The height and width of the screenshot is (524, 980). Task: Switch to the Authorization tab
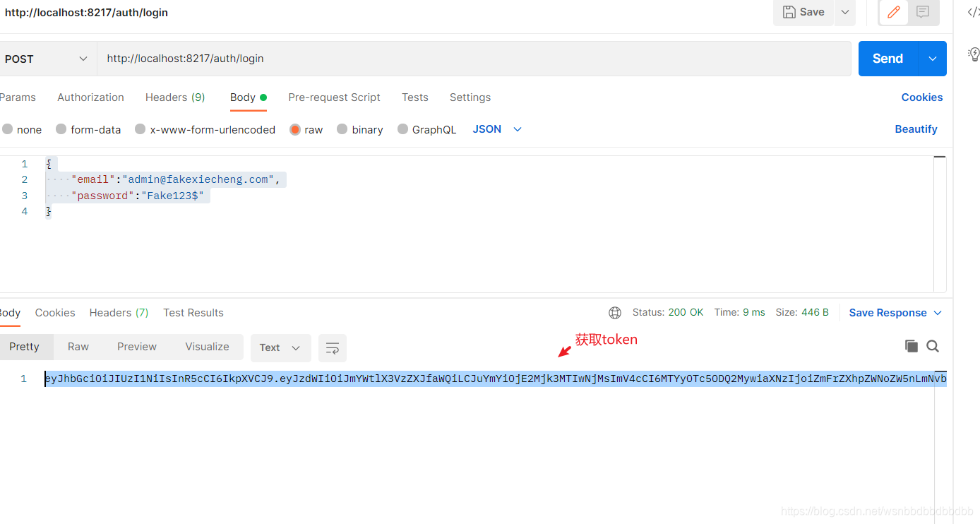click(90, 97)
